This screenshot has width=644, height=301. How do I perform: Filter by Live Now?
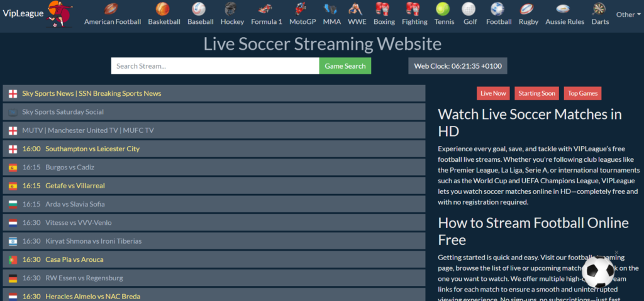493,93
